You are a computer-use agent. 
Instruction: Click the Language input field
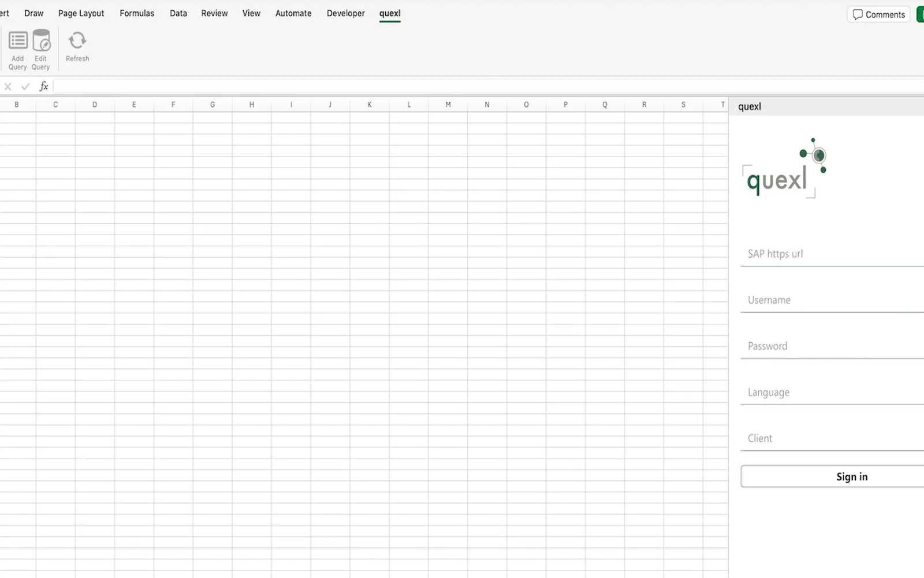pos(832,393)
